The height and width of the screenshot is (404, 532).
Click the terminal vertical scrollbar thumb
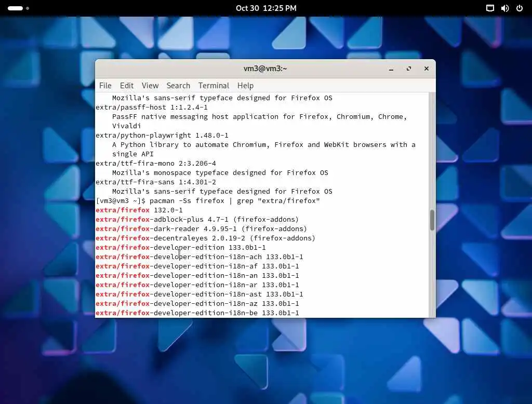[x=432, y=220]
